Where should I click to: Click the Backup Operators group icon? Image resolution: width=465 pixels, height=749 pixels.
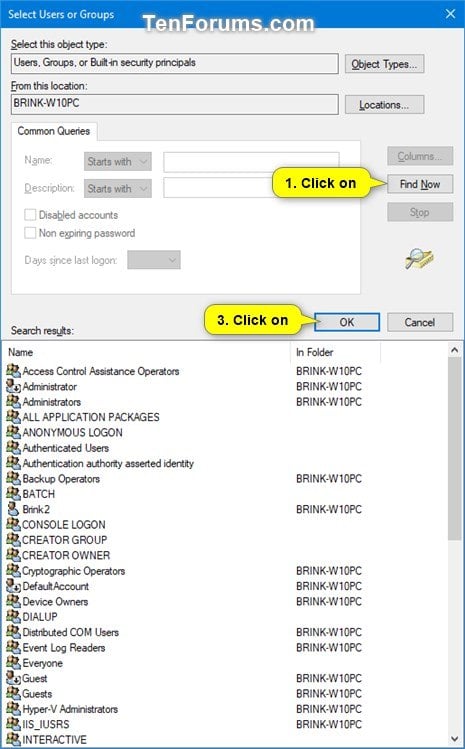(x=13, y=479)
